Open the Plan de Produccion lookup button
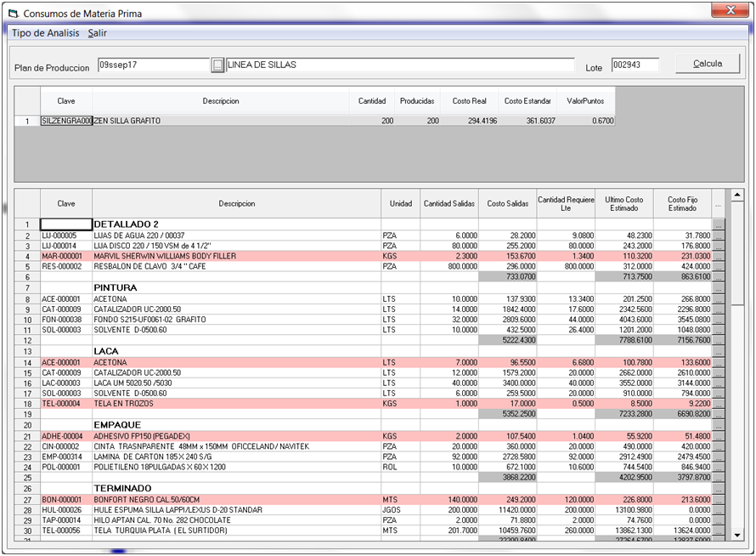756x556 pixels. click(217, 65)
